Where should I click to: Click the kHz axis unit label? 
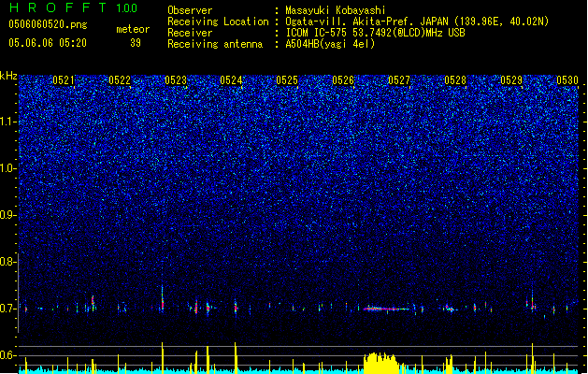[8, 76]
